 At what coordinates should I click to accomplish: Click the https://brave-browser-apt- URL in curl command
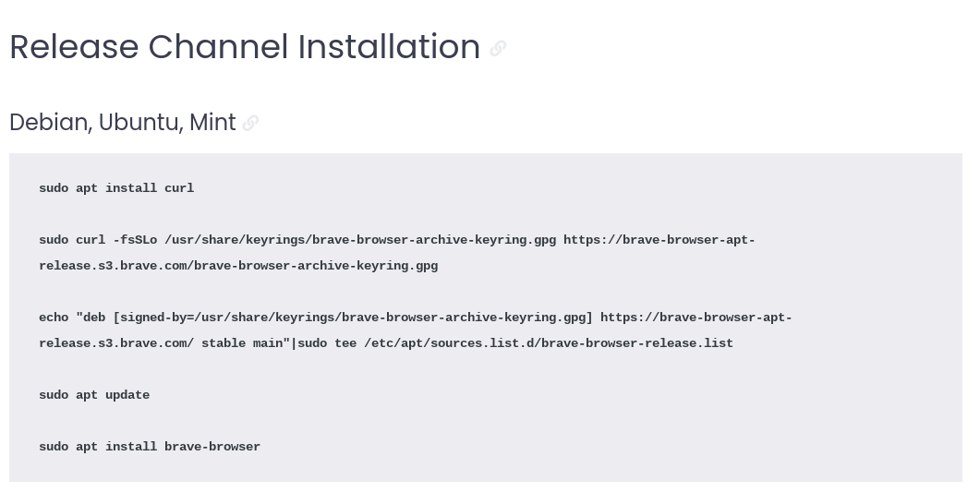point(659,240)
